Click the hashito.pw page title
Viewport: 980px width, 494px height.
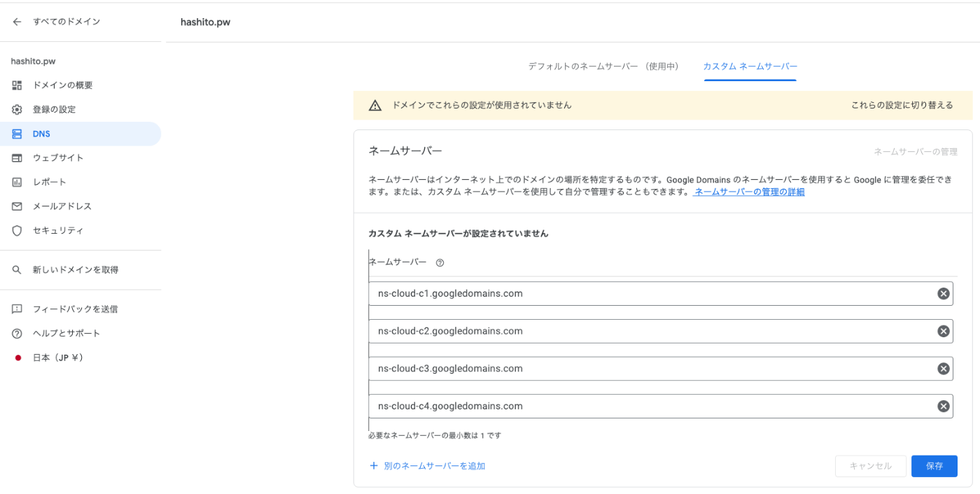tap(205, 22)
